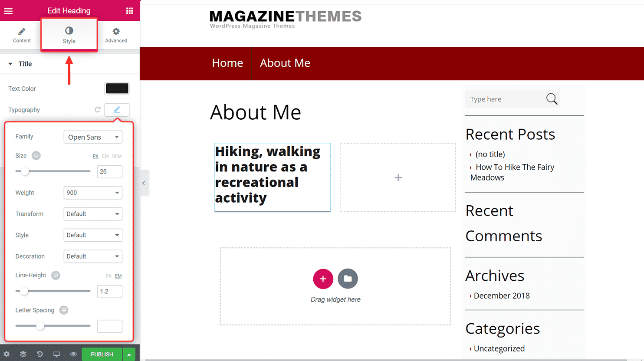
Task: Click the Settings gear in the bottom bar
Action: click(x=7, y=354)
